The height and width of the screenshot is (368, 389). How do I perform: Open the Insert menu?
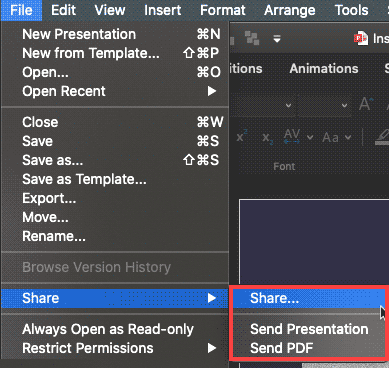point(163,10)
